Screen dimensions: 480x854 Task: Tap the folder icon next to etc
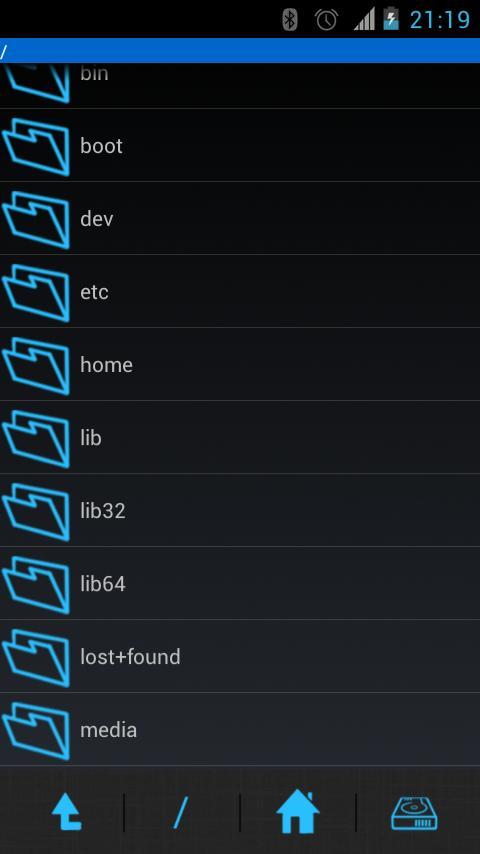point(37,292)
